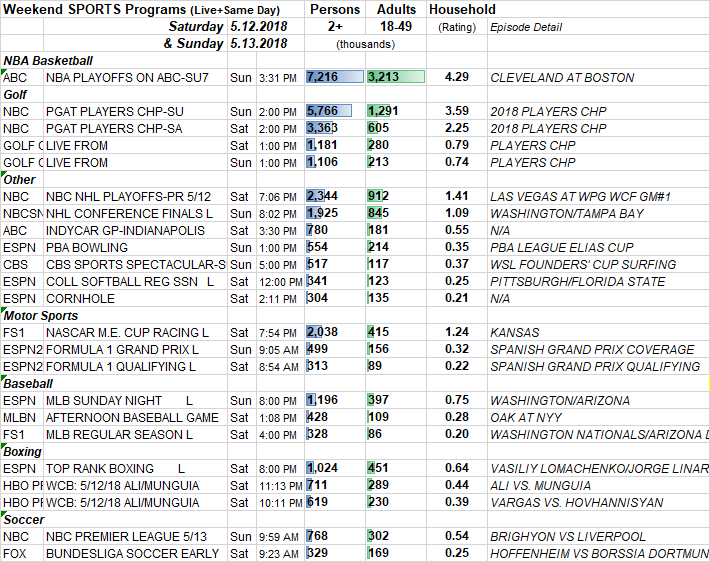Click the 11:13 PM time cell
The width and height of the screenshot is (710, 562).
click(280, 486)
